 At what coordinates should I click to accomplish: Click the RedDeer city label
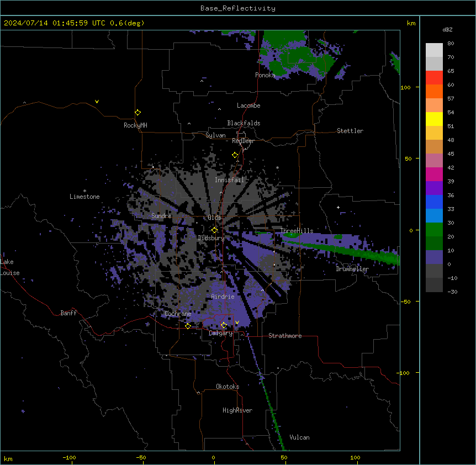(x=243, y=141)
